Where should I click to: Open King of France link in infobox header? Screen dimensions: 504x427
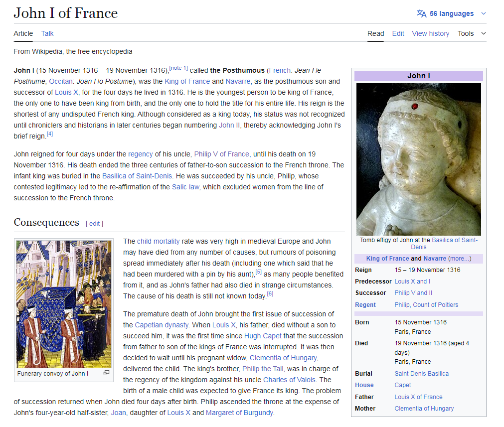387,258
